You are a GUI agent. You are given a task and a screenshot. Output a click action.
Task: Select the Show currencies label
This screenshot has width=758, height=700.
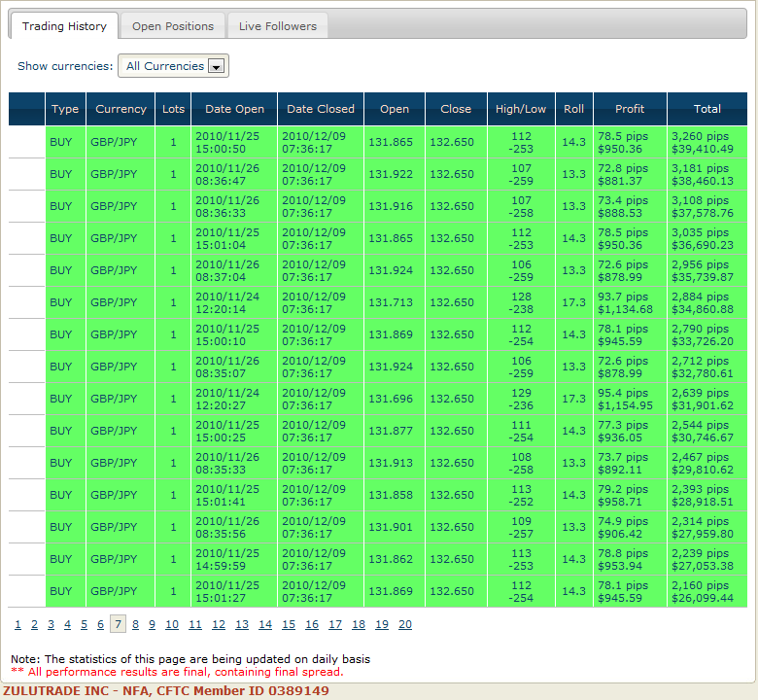[65, 66]
